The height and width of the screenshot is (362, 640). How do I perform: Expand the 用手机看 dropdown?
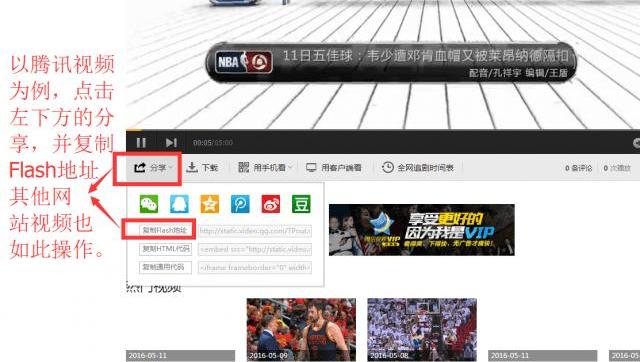point(265,167)
